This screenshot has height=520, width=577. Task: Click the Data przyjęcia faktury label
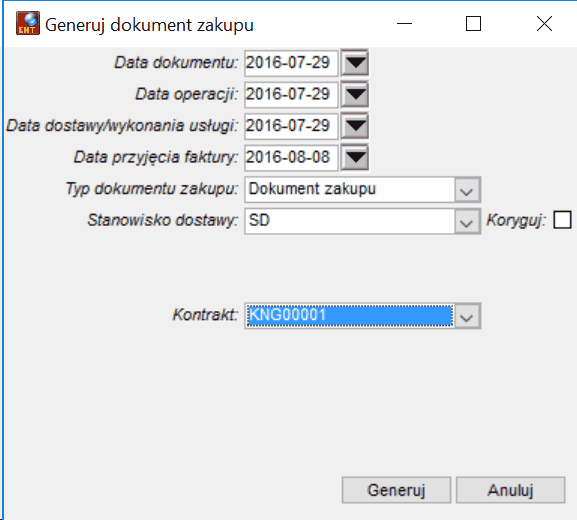click(x=156, y=158)
